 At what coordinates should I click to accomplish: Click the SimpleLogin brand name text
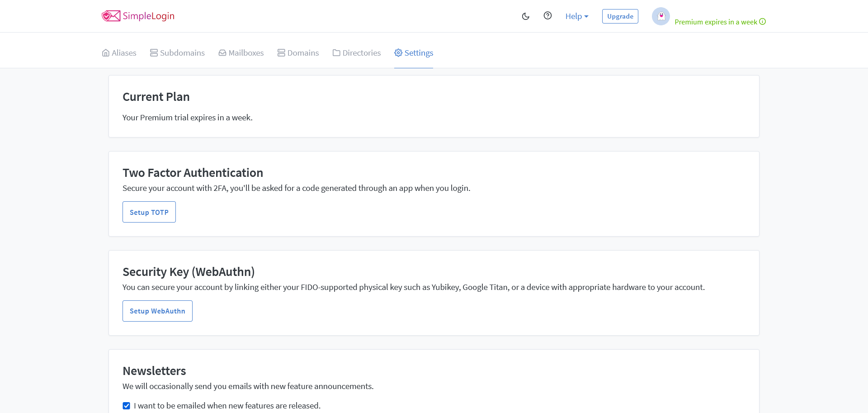pyautogui.click(x=148, y=16)
